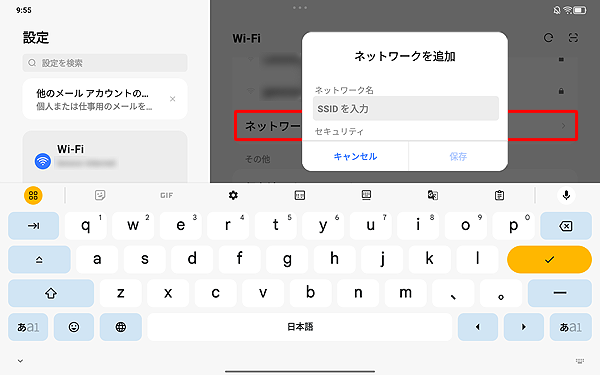The width and height of the screenshot is (600, 375).
Task: Tap the 日本語 space bar
Action: tap(300, 327)
